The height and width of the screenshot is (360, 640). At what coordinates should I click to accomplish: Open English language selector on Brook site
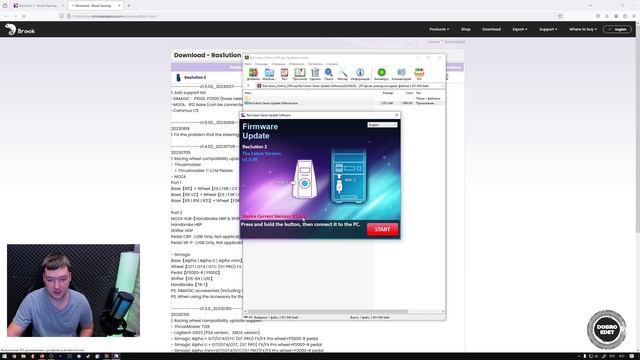pyautogui.click(x=618, y=29)
